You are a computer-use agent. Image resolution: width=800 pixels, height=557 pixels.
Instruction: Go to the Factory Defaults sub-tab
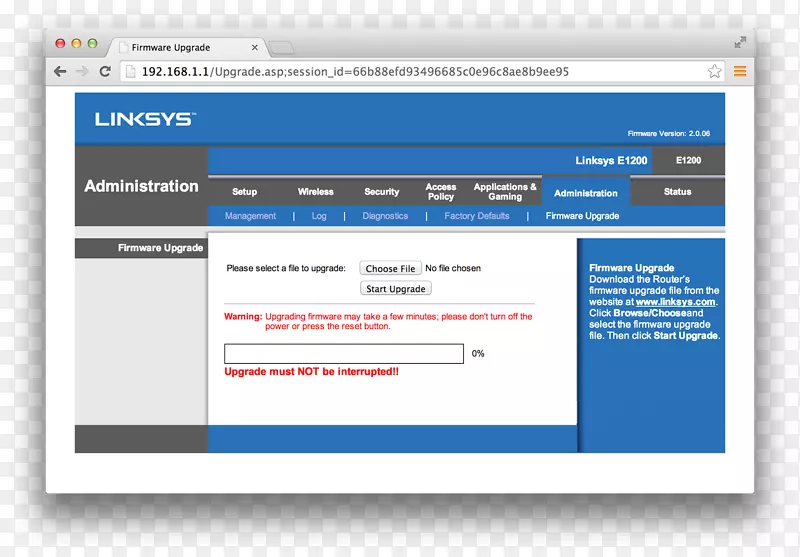coord(477,216)
